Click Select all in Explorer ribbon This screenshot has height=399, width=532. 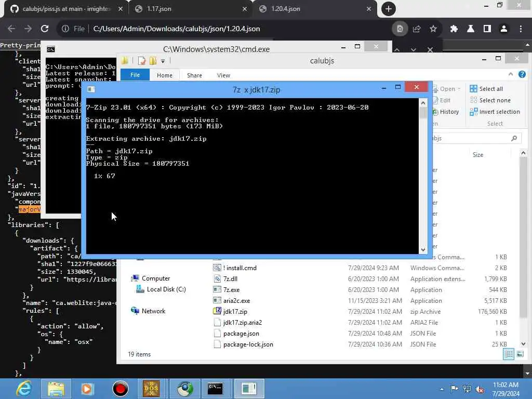coord(486,89)
